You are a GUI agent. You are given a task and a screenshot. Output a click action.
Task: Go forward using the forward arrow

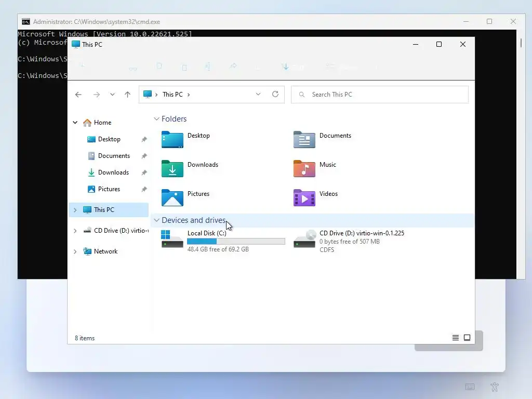(97, 95)
